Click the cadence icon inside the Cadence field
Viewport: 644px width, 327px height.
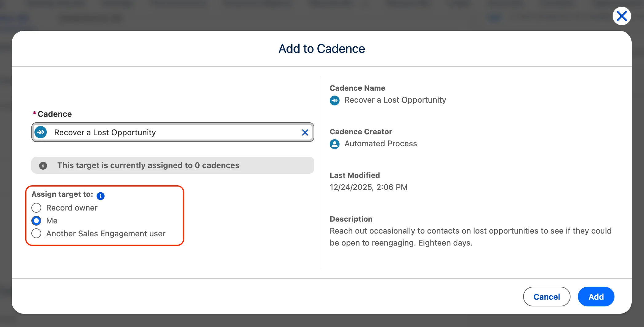(41, 132)
